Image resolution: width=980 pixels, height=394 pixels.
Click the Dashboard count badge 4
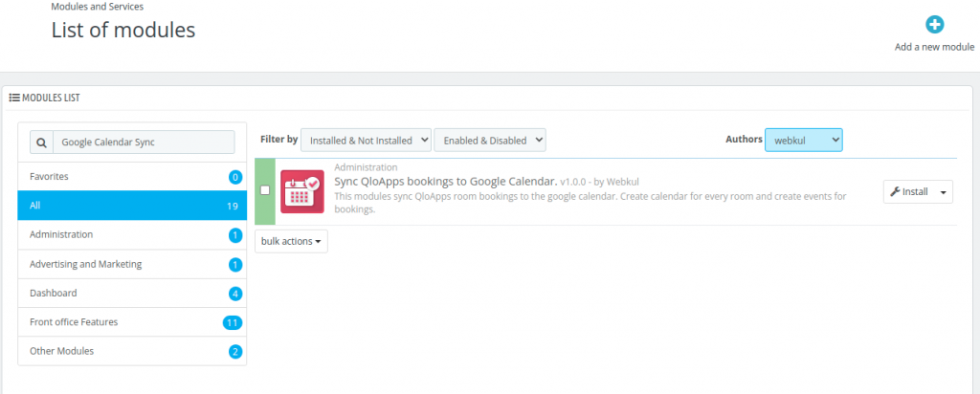click(235, 294)
